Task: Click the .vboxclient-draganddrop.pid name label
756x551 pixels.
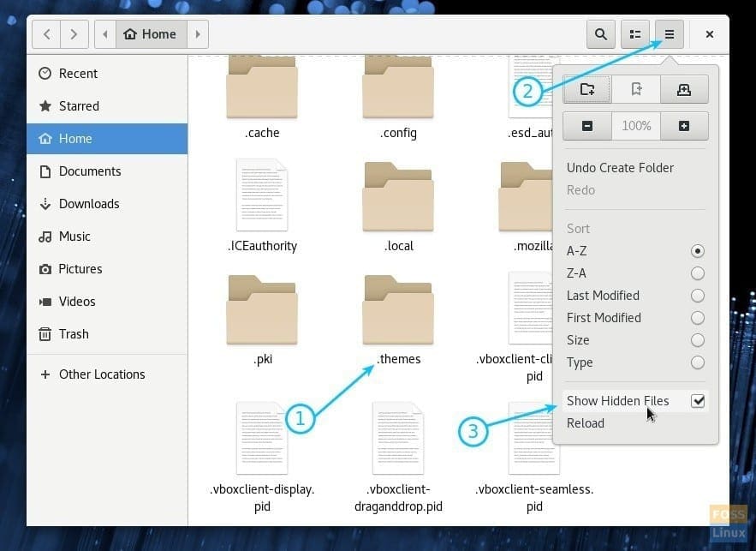Action: point(398,498)
